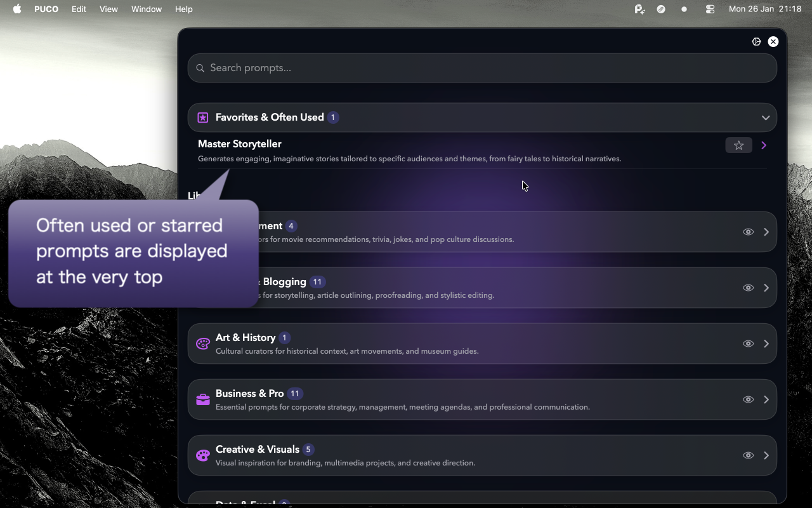Expand the Art & History category via chevron
The image size is (812, 508).
[766, 344]
